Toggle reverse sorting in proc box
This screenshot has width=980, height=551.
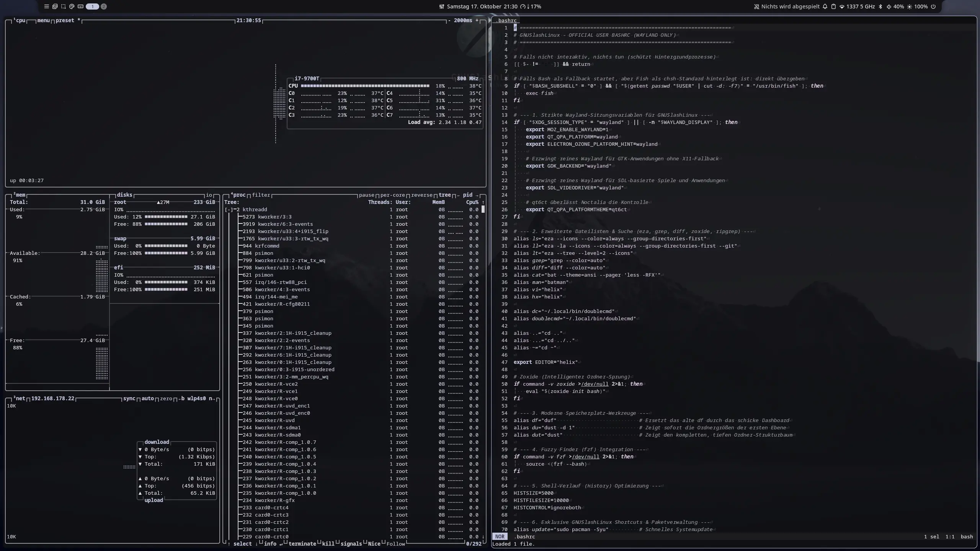click(x=422, y=195)
